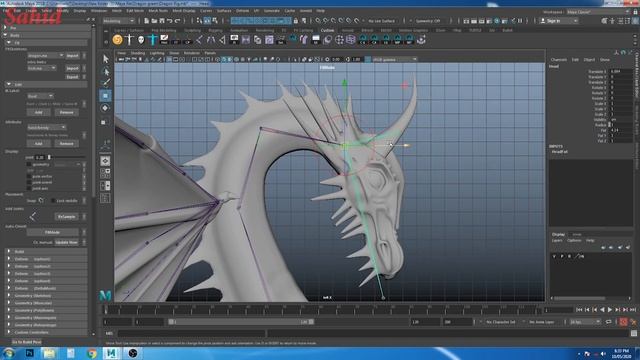Open File Explorer from the taskbar
The height and width of the screenshot is (360, 640).
(49, 353)
